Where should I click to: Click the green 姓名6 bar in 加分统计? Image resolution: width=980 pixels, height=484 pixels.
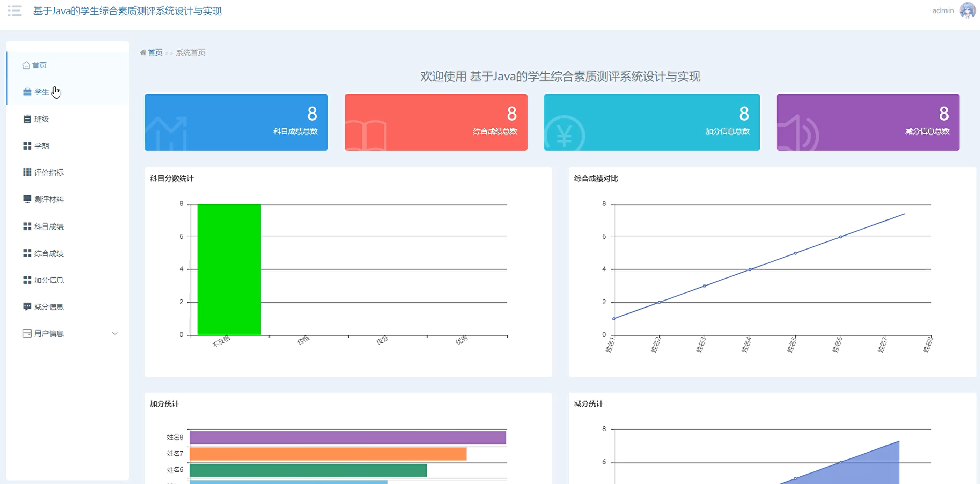coord(308,470)
